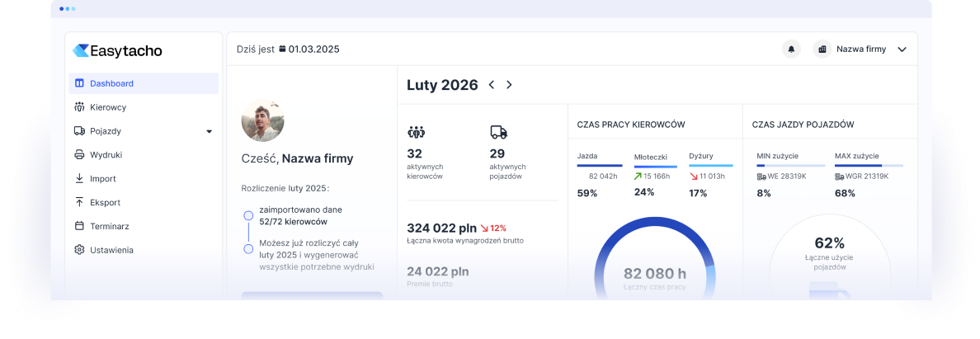Click the profile avatar photo
The image size is (980, 339).
click(262, 120)
